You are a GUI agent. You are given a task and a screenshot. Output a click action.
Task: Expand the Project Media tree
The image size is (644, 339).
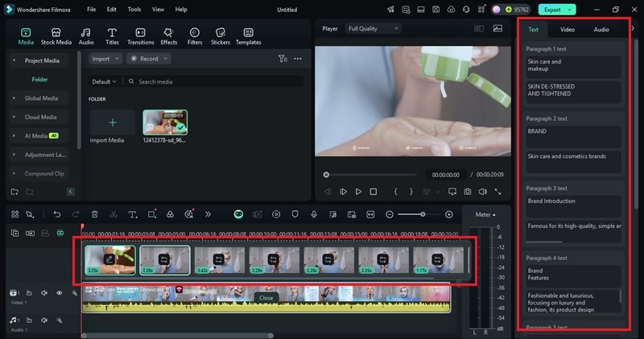pos(14,60)
